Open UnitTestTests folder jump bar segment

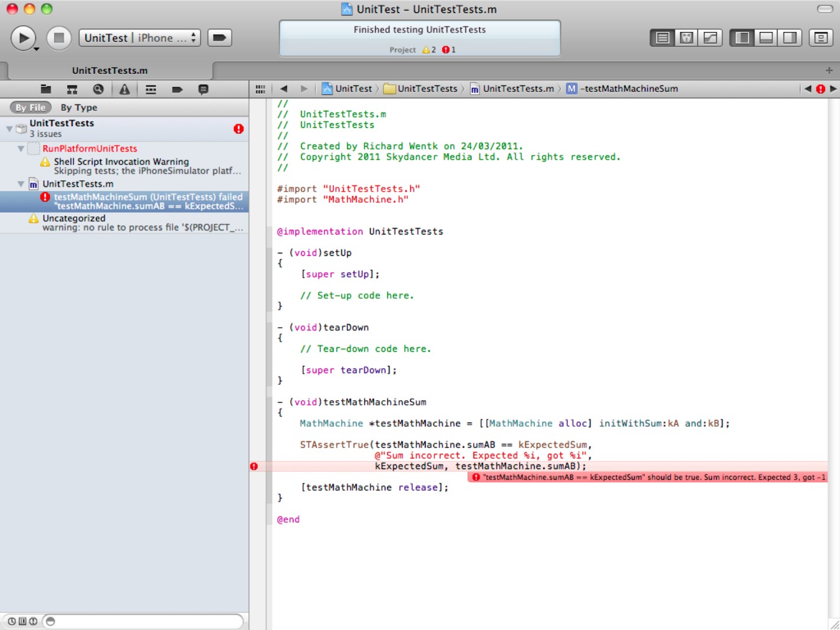pos(420,89)
